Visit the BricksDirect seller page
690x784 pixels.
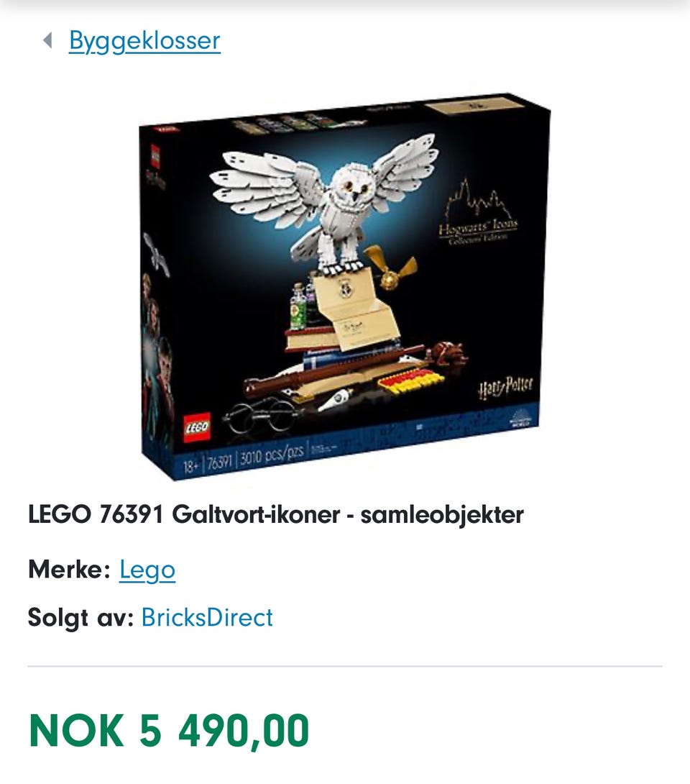click(x=207, y=617)
